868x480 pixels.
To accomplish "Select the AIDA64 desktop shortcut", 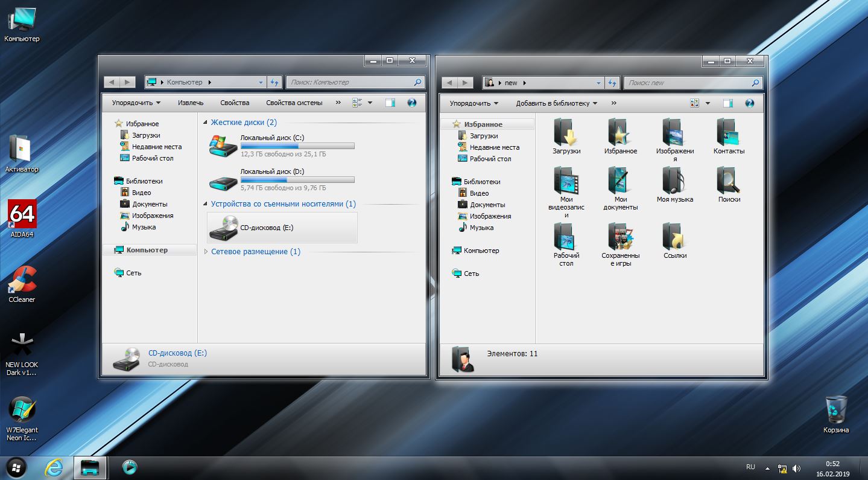I will click(x=22, y=219).
